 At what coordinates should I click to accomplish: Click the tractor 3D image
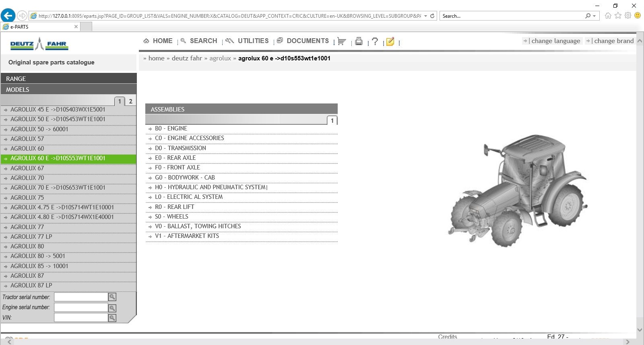coord(517,190)
